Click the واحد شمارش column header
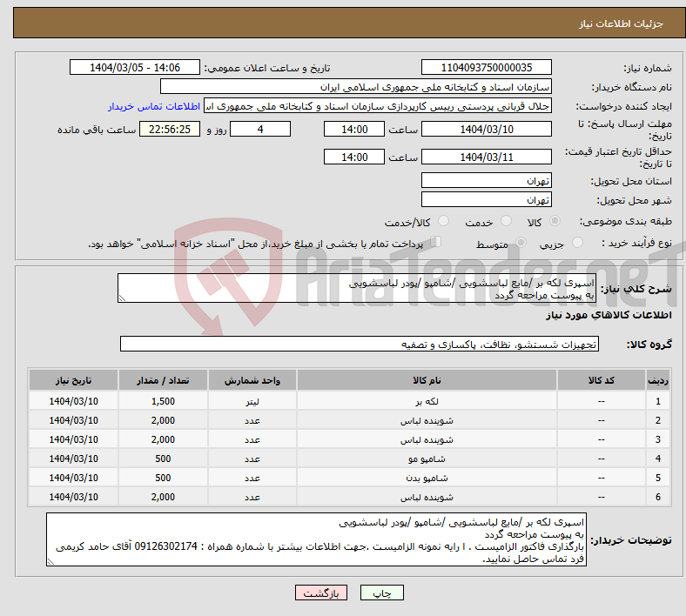The height and width of the screenshot is (616, 686). click(x=252, y=380)
